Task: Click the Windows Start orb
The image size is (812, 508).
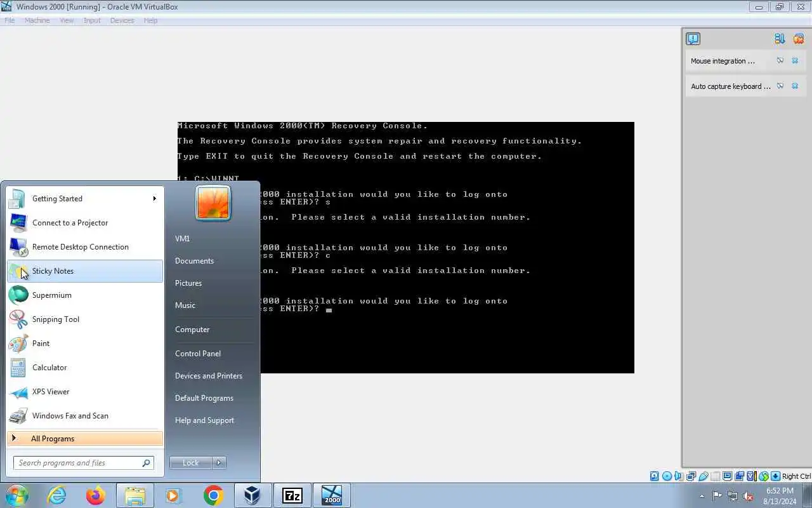Action: (17, 495)
